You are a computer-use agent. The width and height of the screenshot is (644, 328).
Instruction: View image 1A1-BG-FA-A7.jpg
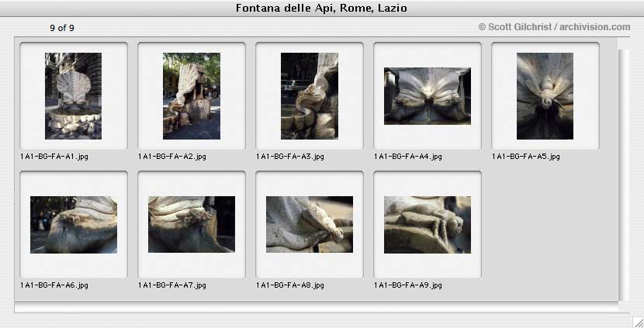click(192, 224)
